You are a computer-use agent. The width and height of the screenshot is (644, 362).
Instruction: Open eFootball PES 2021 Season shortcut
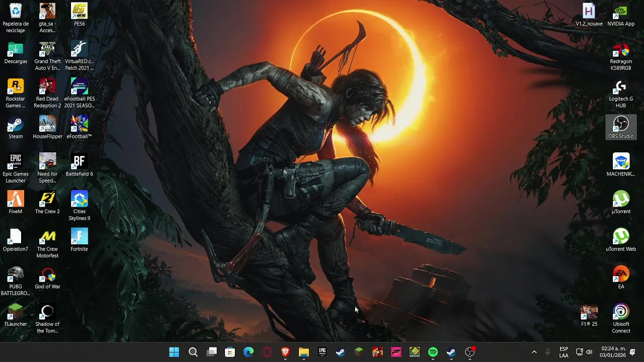pos(79,93)
